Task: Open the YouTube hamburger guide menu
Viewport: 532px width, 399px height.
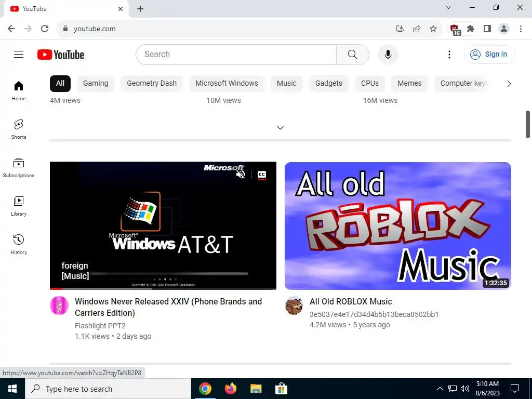Action: point(19,54)
